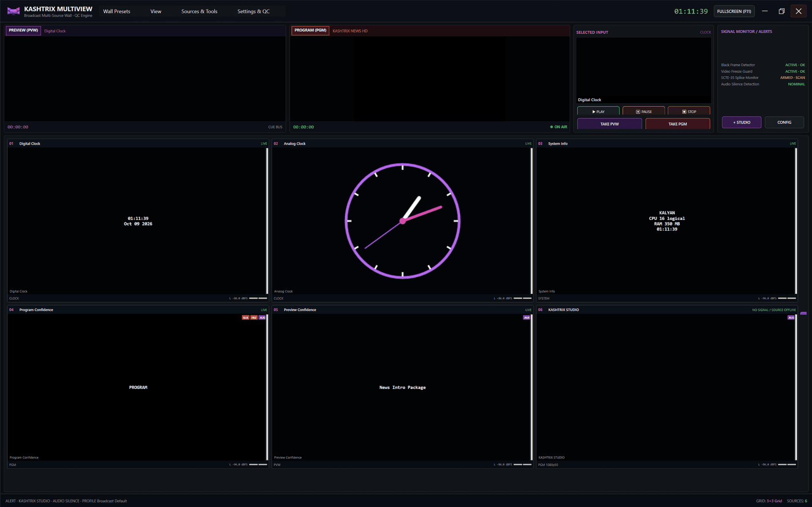Viewport: 812px width, 507px height.
Task: Select the KASHTRIX STUDIO offline tile
Action: [667, 387]
